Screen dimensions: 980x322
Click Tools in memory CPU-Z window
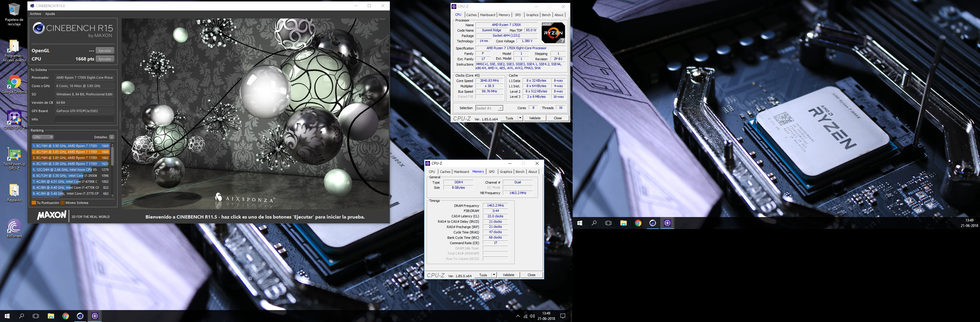[483, 275]
